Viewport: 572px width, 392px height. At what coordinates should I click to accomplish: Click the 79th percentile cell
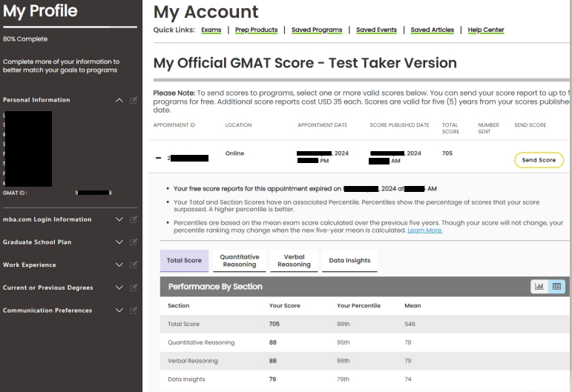(343, 379)
